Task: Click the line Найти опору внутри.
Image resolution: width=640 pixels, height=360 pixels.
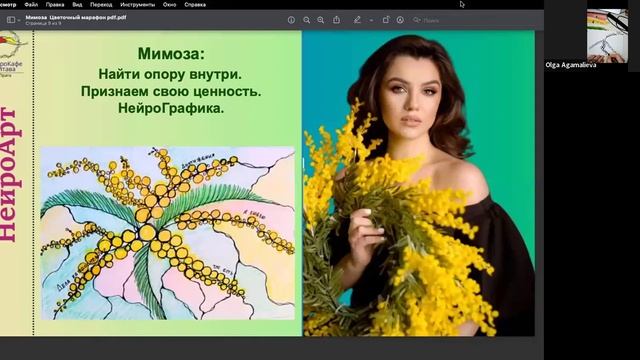Action: [170, 74]
